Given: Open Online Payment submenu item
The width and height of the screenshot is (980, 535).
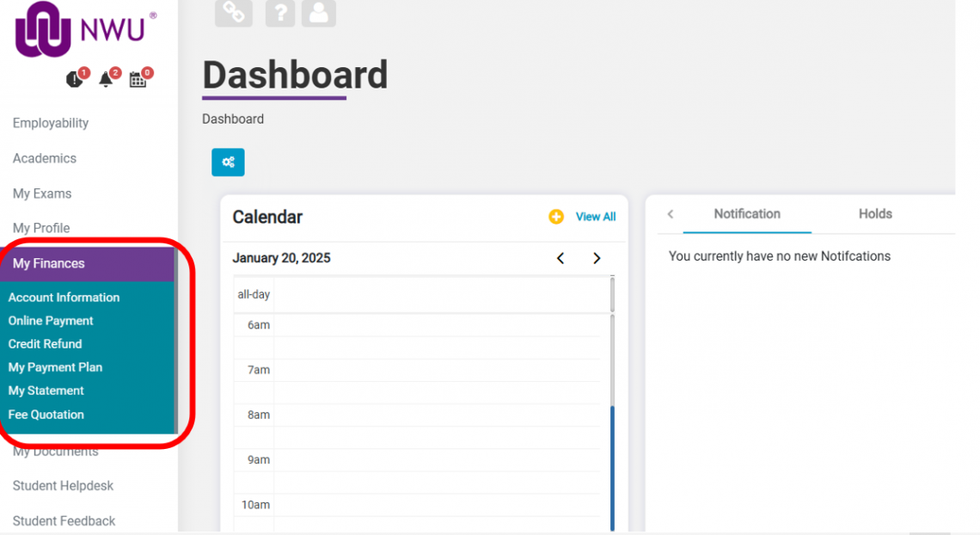Looking at the screenshot, I should click(51, 321).
